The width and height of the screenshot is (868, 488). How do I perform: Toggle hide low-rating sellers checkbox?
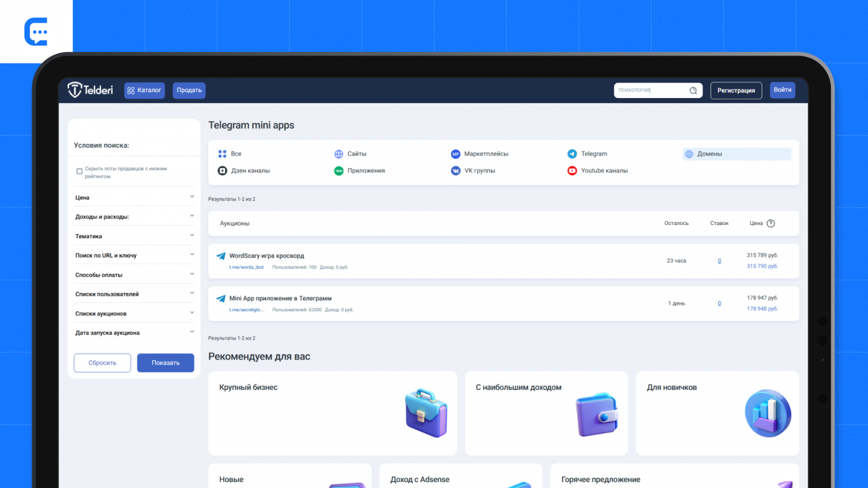79,171
